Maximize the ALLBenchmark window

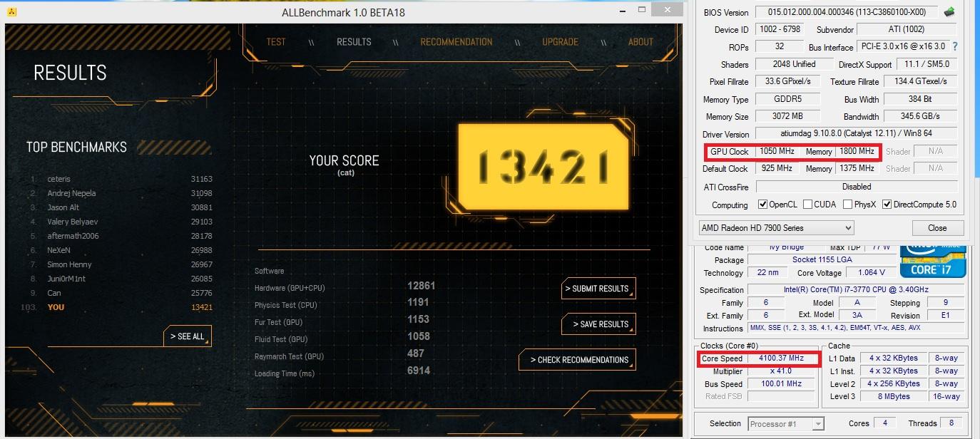coord(642,11)
